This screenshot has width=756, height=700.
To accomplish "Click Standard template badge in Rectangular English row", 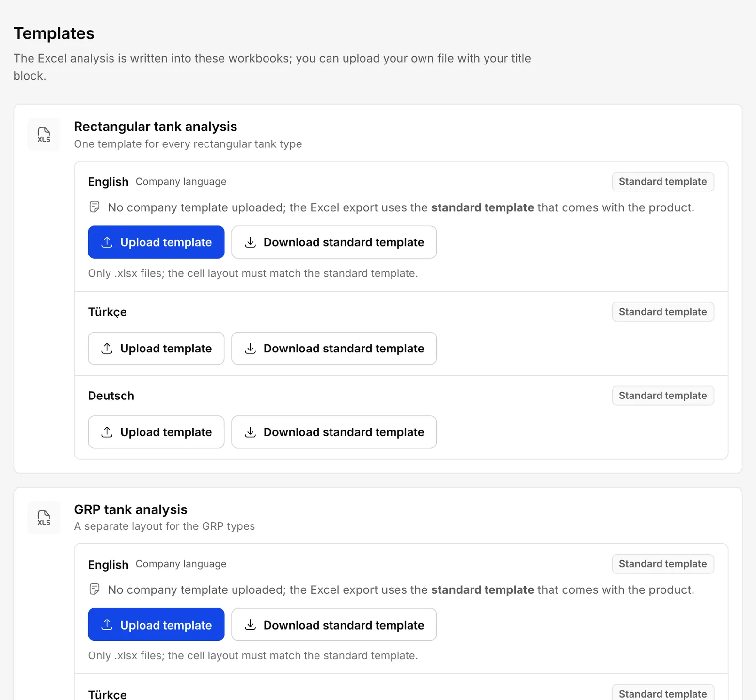I will (x=662, y=181).
